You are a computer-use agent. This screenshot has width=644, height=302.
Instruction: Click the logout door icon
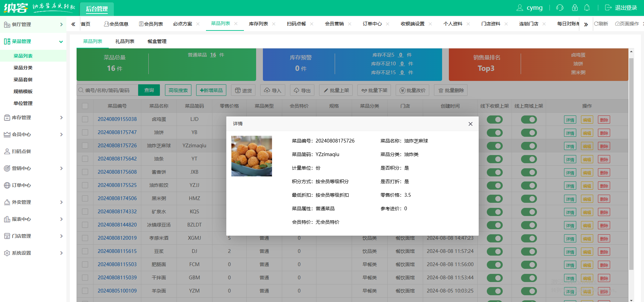coord(608,7)
